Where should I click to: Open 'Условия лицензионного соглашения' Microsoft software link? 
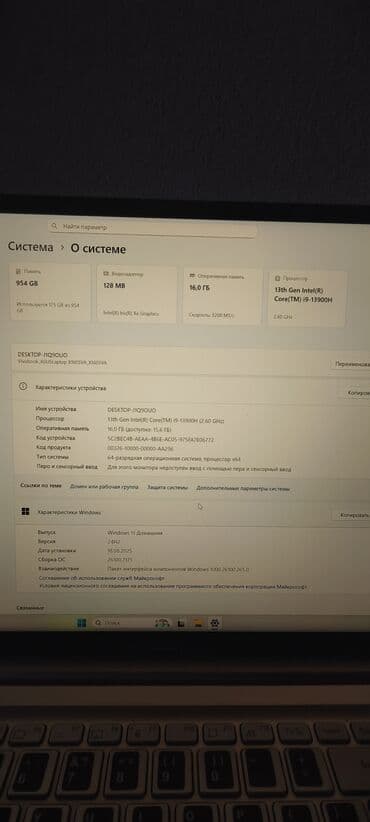click(173, 587)
